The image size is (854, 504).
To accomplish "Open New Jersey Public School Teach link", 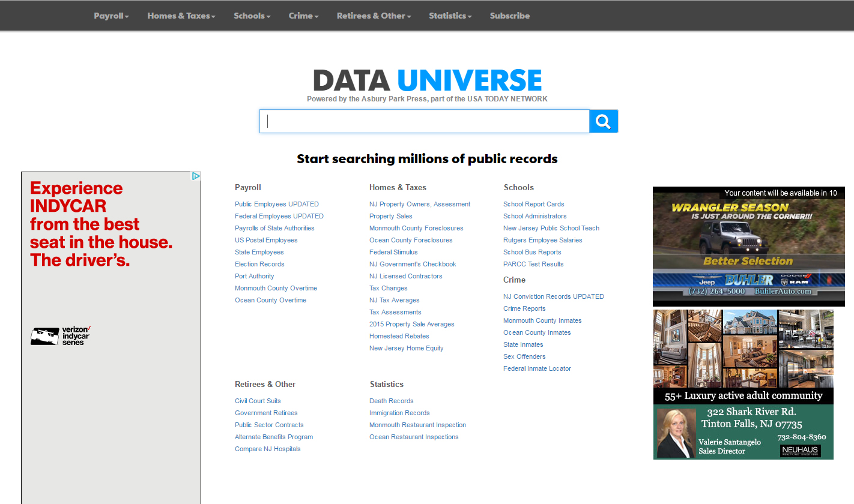I will point(551,228).
